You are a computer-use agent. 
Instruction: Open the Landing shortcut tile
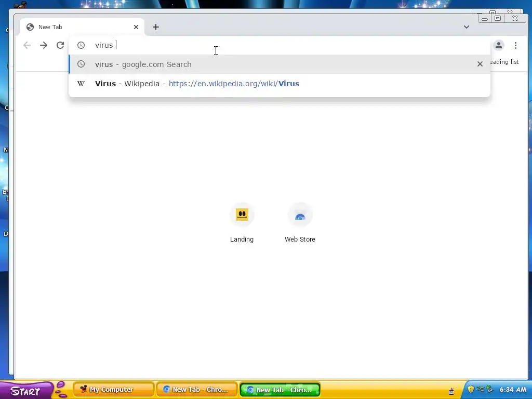click(242, 222)
